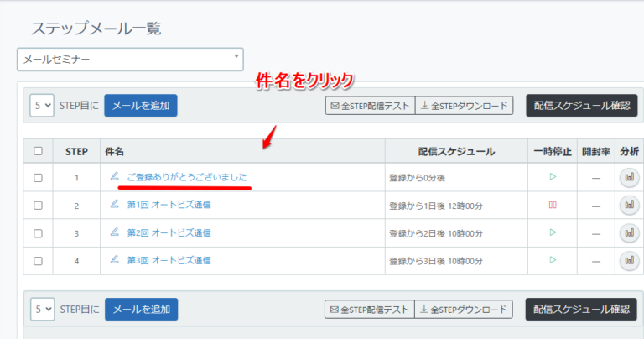Click the 件名 column header
Image resolution: width=644 pixels, height=339 pixels.
pyautogui.click(x=115, y=152)
